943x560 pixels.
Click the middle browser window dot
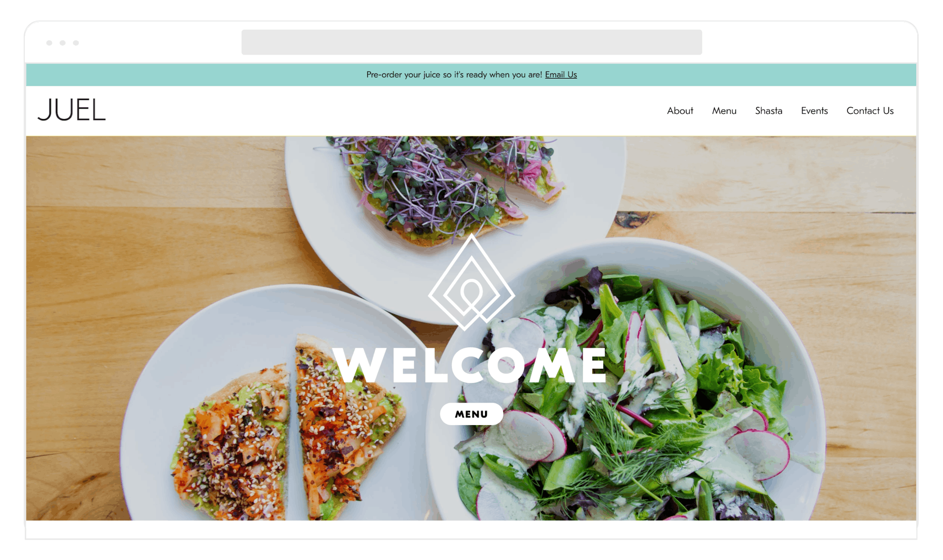[x=63, y=43]
